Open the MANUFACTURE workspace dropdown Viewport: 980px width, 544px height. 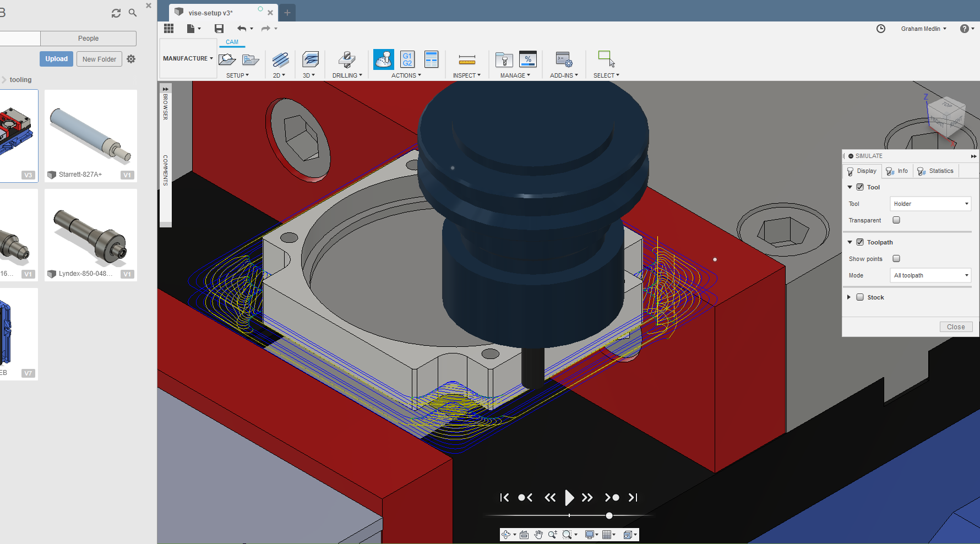[188, 58]
